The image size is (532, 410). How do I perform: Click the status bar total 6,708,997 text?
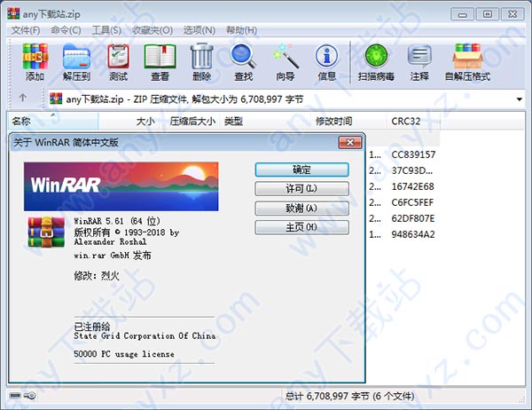click(349, 396)
